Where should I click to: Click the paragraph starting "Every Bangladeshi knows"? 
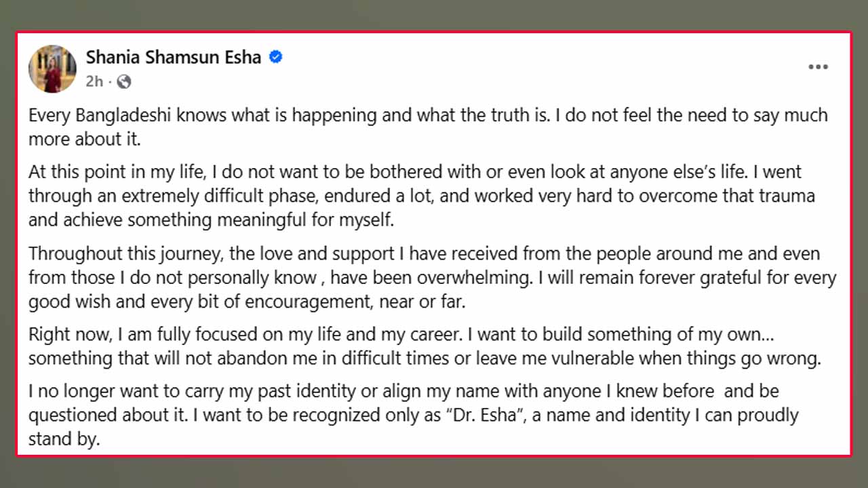pos(427,127)
